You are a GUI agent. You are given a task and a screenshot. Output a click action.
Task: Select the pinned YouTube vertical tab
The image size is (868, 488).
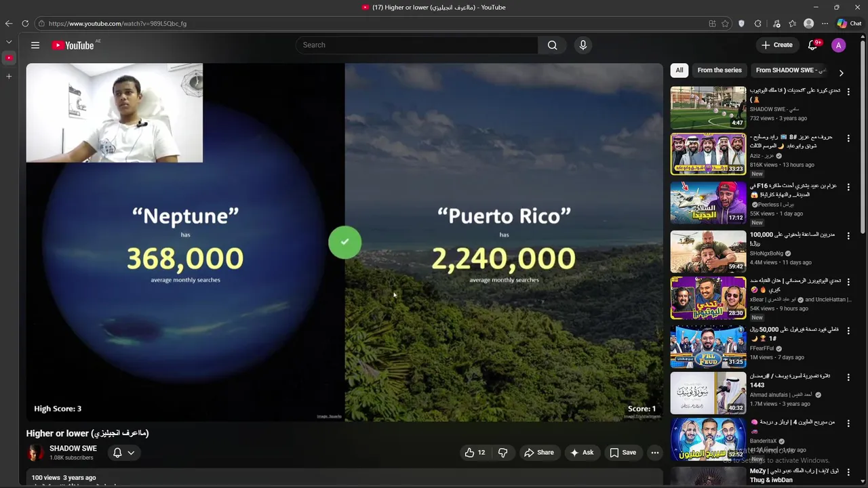[9, 58]
